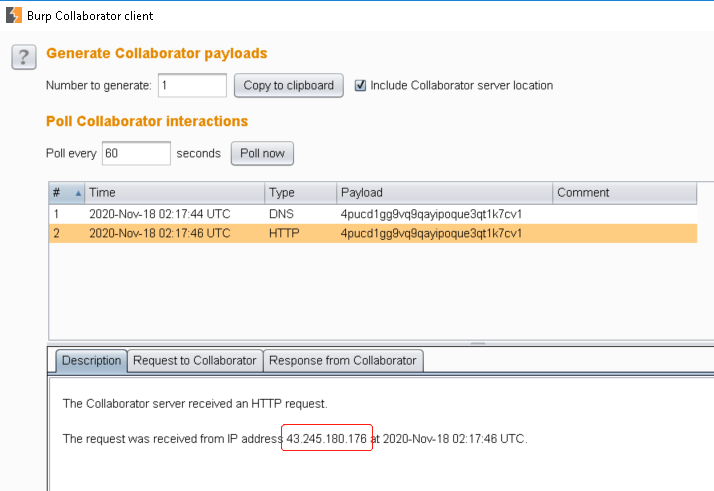Click time 2020-Nov-18 02:17:46 UTC in table
Screen dimensions: 714x491
[x=160, y=233]
